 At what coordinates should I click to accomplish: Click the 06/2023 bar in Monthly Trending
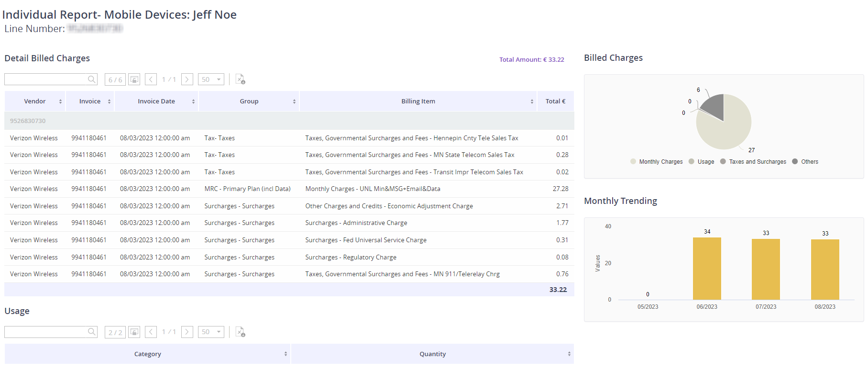707,269
